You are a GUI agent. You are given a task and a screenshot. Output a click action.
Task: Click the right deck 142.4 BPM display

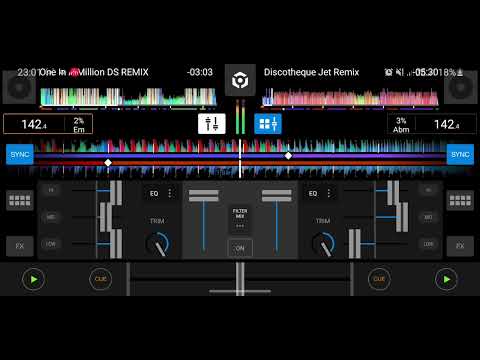coord(447,125)
